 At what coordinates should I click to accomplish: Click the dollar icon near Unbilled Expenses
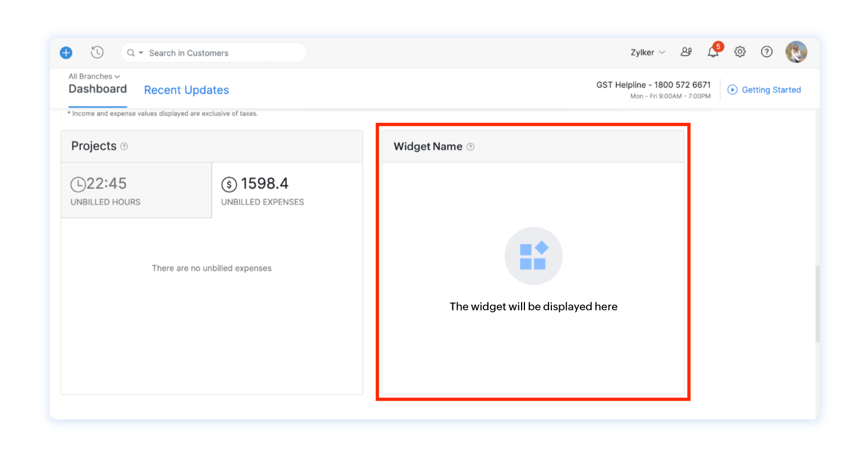(228, 183)
